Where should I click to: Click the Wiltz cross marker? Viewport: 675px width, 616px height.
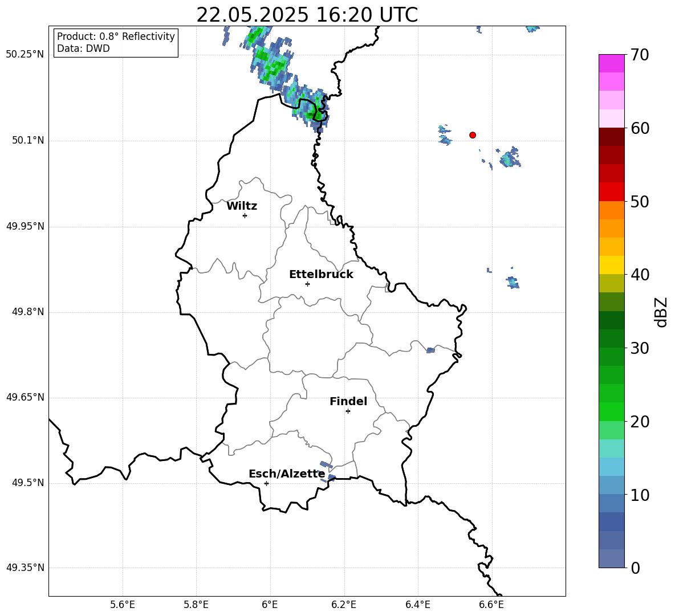pyautogui.click(x=245, y=215)
